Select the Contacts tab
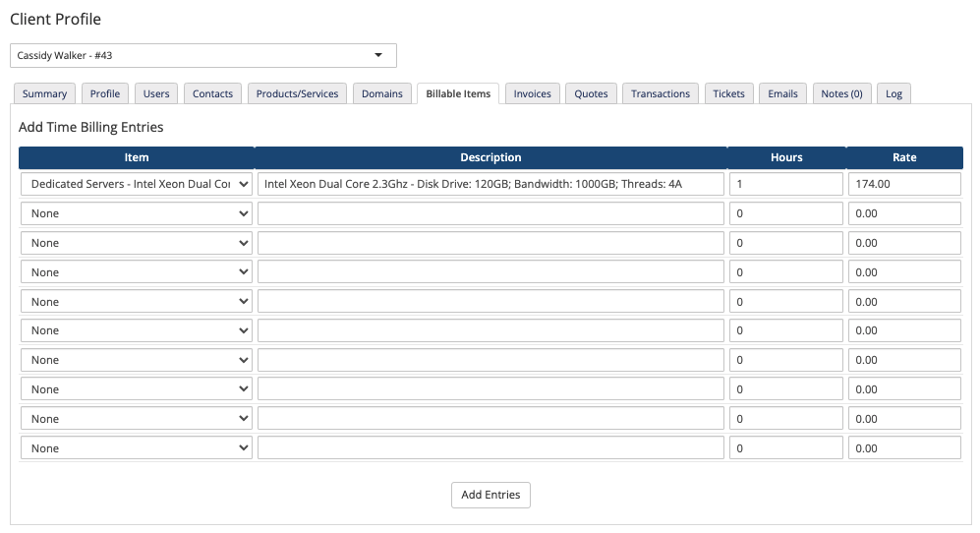The width and height of the screenshot is (980, 533). pyautogui.click(x=212, y=93)
